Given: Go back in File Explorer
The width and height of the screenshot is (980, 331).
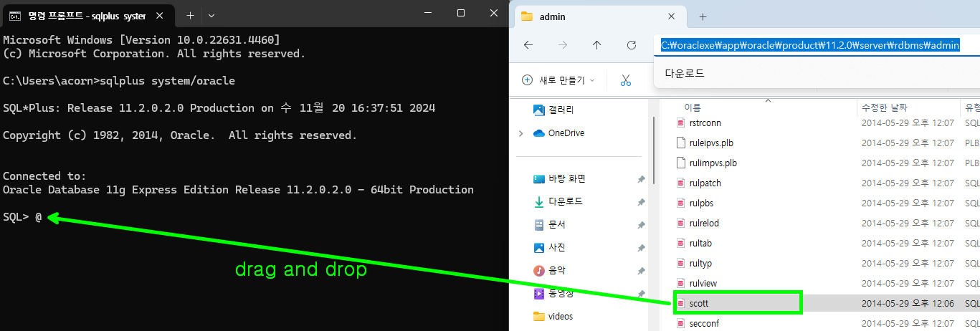Looking at the screenshot, I should tap(528, 45).
